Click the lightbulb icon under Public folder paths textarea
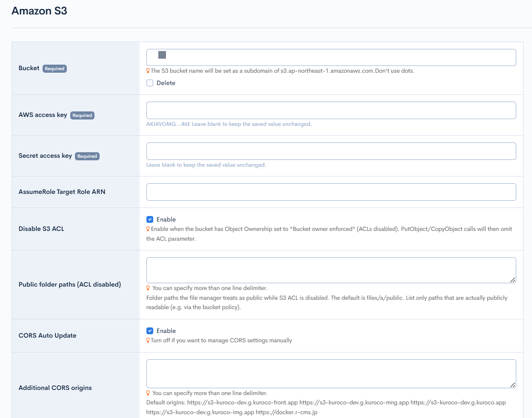 [148, 288]
